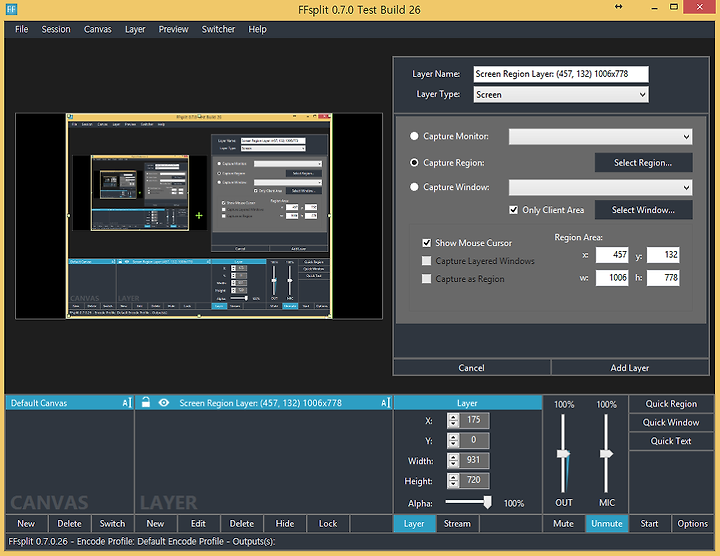720x556 pixels.
Task: Enable Capture as Region checkbox
Action: point(427,279)
